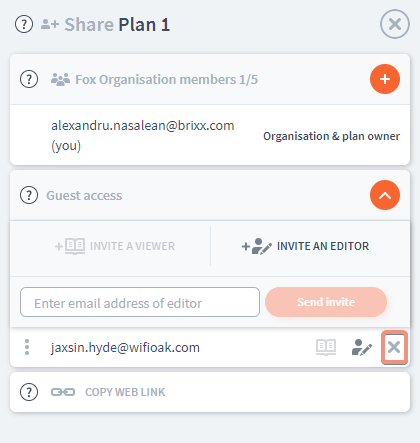Click the Fox Organisation members heading
420x443 pixels.
point(166,79)
